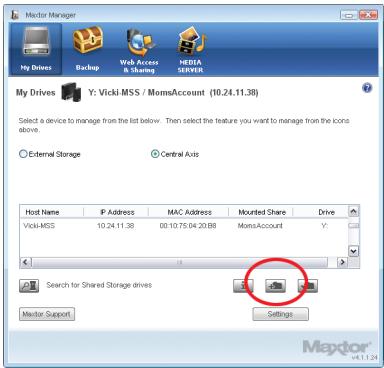
Task: Click the Search for Shared Storage drives icon
Action: click(29, 286)
